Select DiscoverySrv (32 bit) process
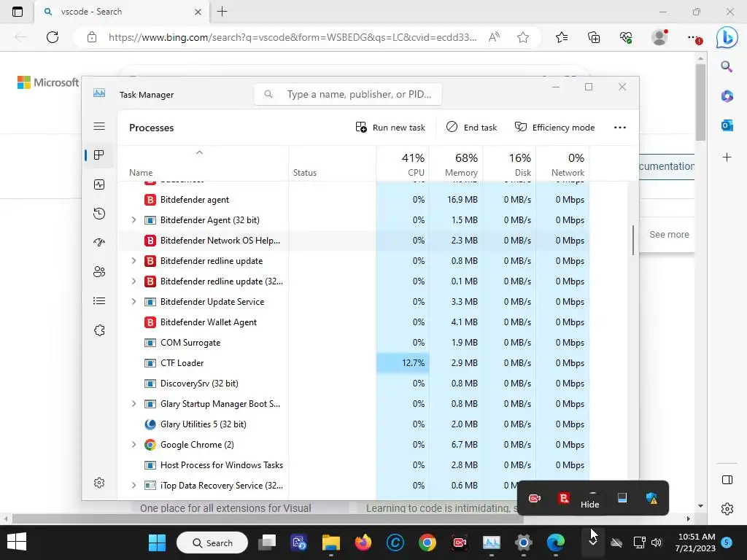The height and width of the screenshot is (560, 747). pos(354,384)
